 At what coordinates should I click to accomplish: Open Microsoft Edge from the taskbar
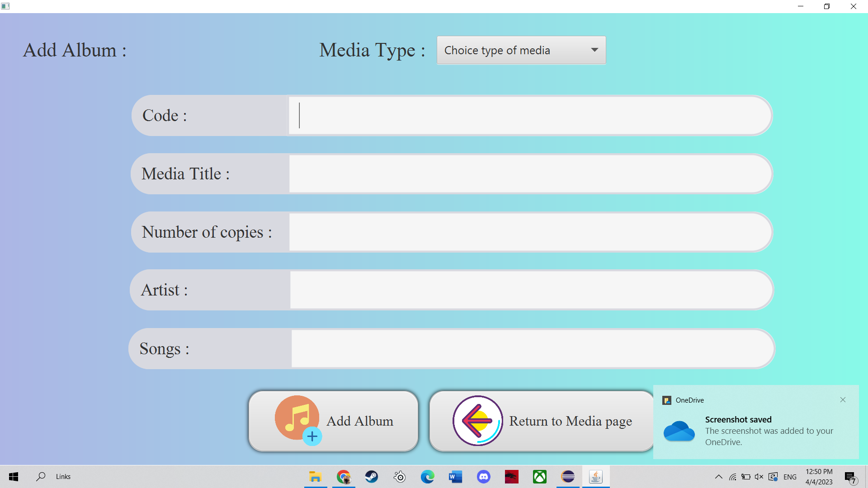click(427, 477)
